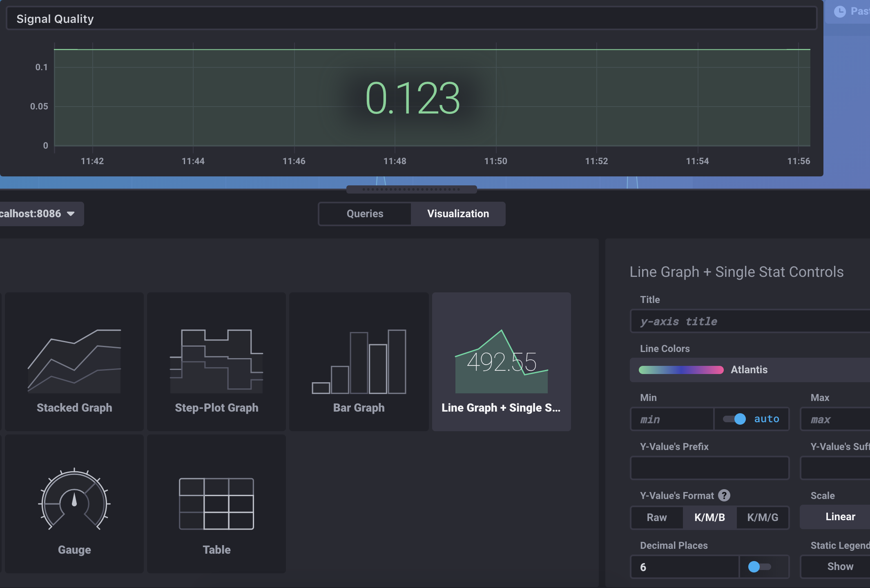Click the clock icon in the time selector

pos(840,11)
